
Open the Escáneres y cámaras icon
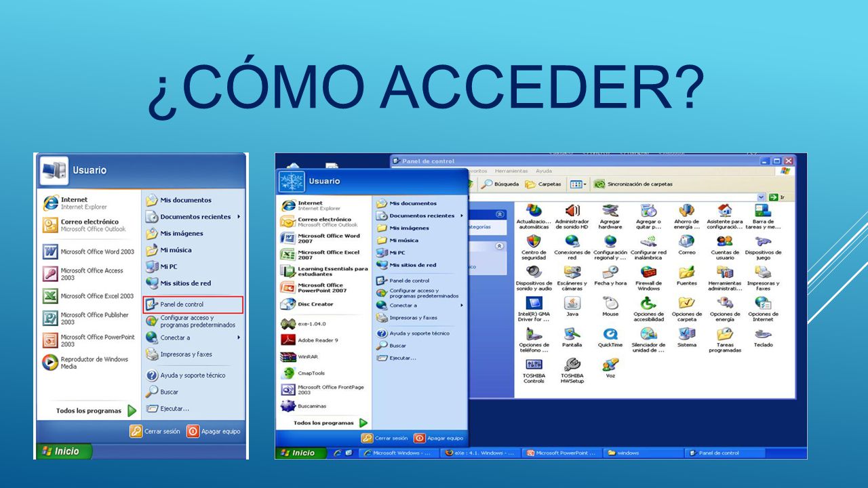pyautogui.click(x=572, y=278)
